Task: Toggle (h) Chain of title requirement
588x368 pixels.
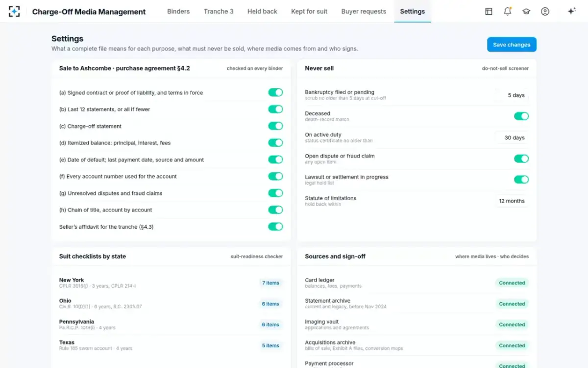Action: click(275, 210)
